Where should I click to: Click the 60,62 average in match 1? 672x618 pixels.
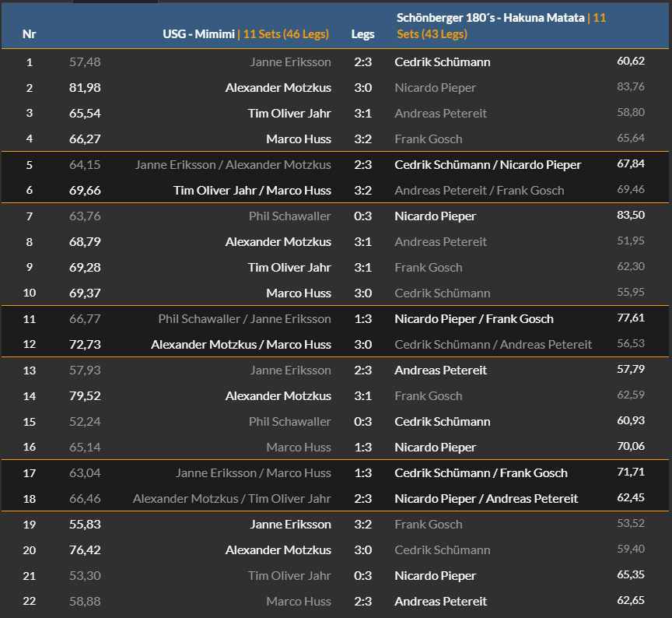(631, 61)
